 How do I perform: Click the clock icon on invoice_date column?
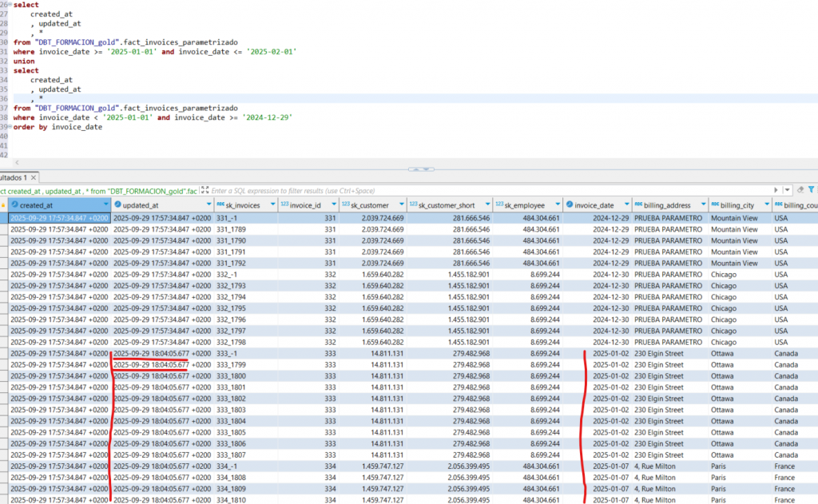pyautogui.click(x=569, y=205)
